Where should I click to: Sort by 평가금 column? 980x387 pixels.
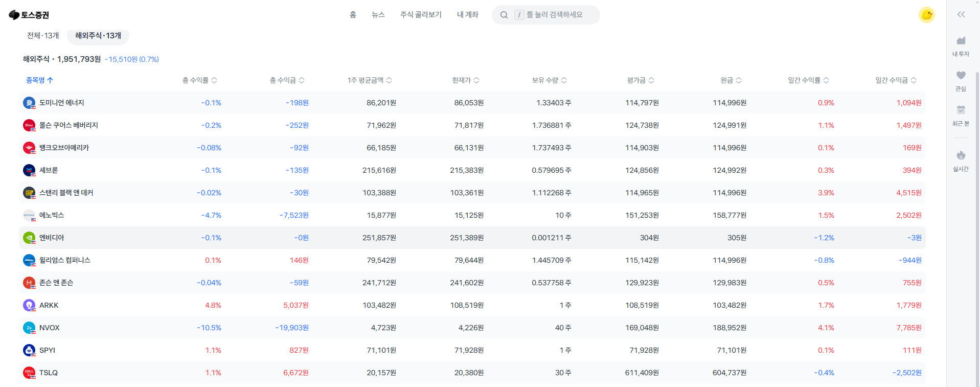[640, 80]
